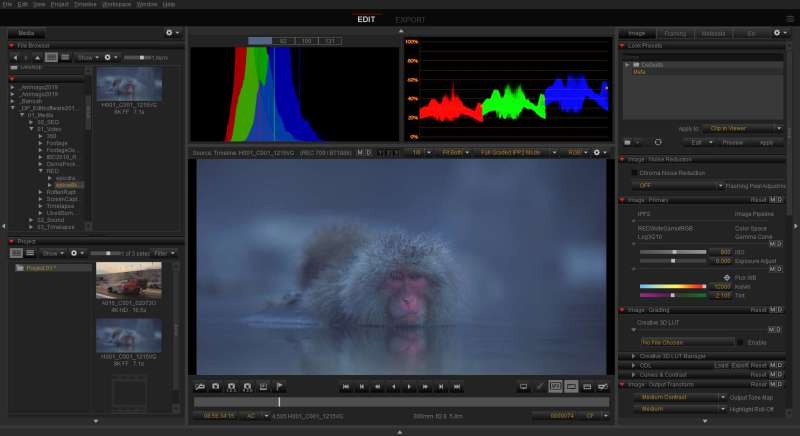Screen dimensions: 800x436
Task: Collapse the 01_Video folder
Action: (31, 130)
